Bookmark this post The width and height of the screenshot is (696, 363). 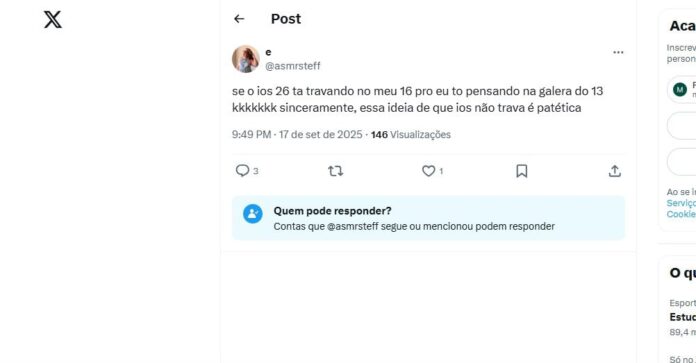point(522,171)
